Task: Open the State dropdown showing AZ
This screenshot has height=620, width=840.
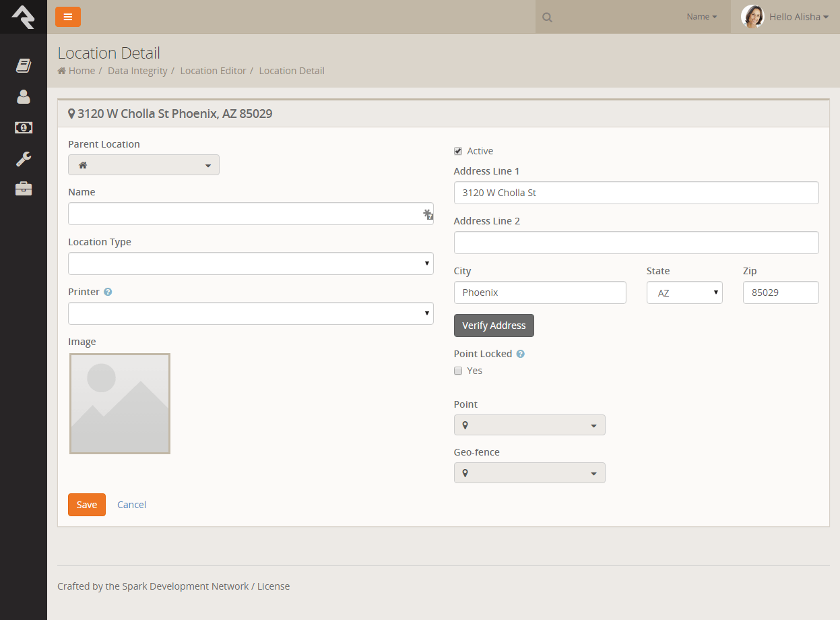Action: pyautogui.click(x=684, y=292)
